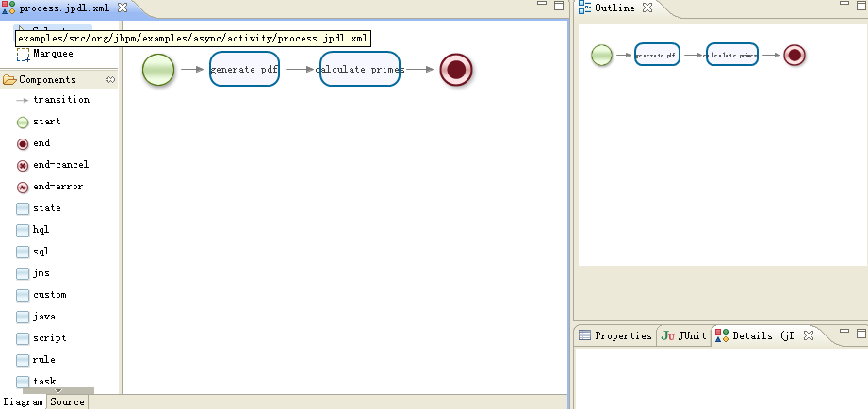This screenshot has width=868, height=409.
Task: Click the calculate primes node in Outline
Action: pos(732,55)
